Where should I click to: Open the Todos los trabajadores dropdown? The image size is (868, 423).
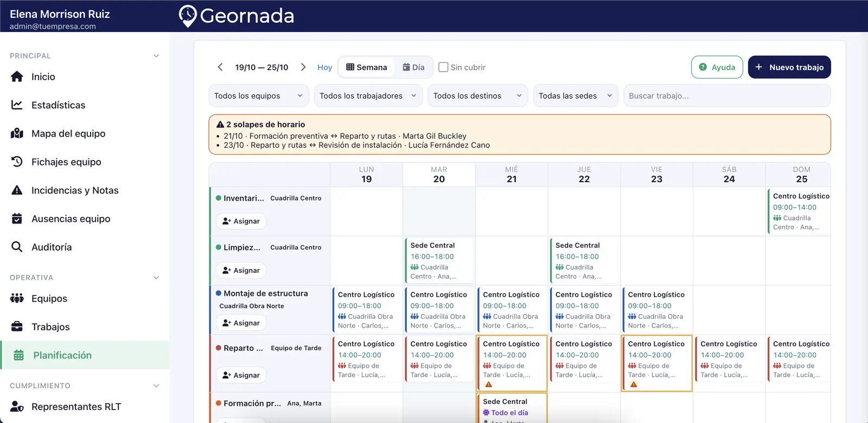click(x=368, y=95)
